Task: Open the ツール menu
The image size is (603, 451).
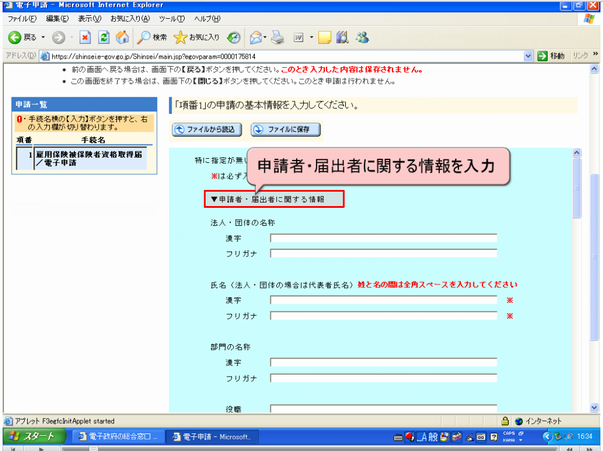Action: [x=172, y=18]
